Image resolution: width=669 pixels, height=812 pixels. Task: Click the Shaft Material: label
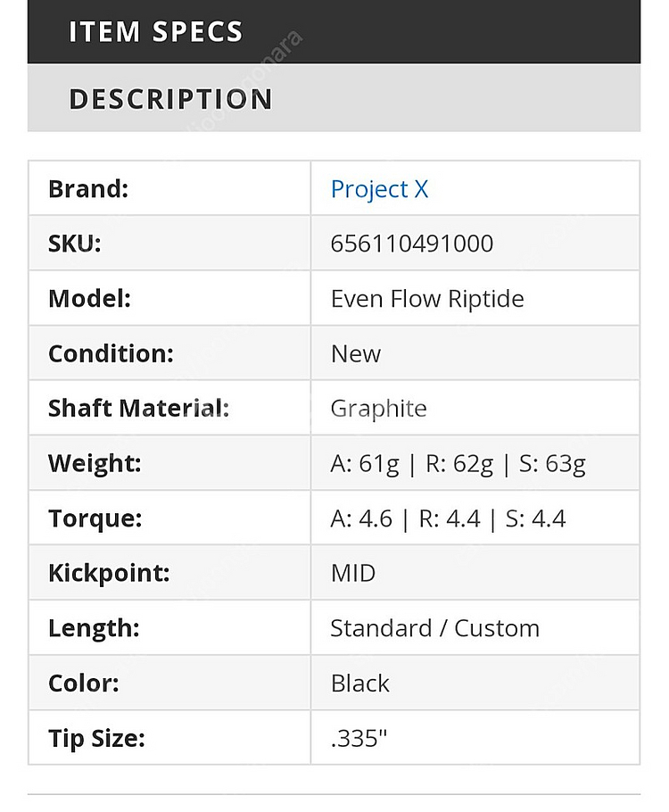[139, 409]
